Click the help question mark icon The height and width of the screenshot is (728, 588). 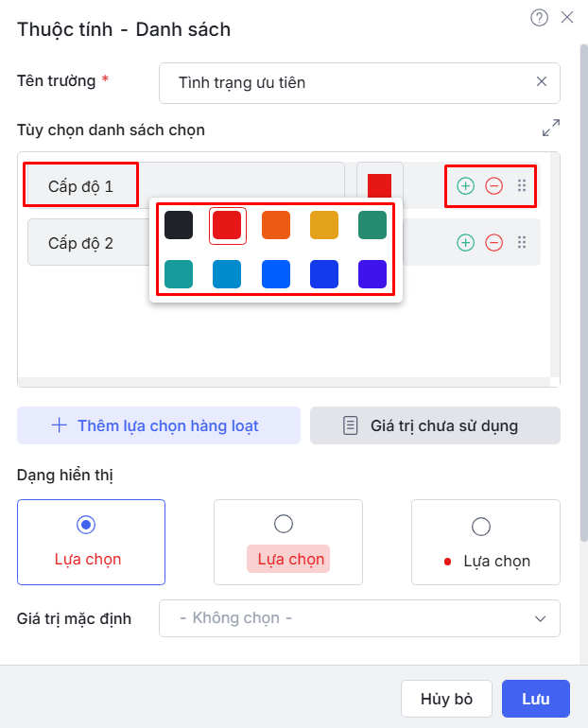tap(540, 17)
